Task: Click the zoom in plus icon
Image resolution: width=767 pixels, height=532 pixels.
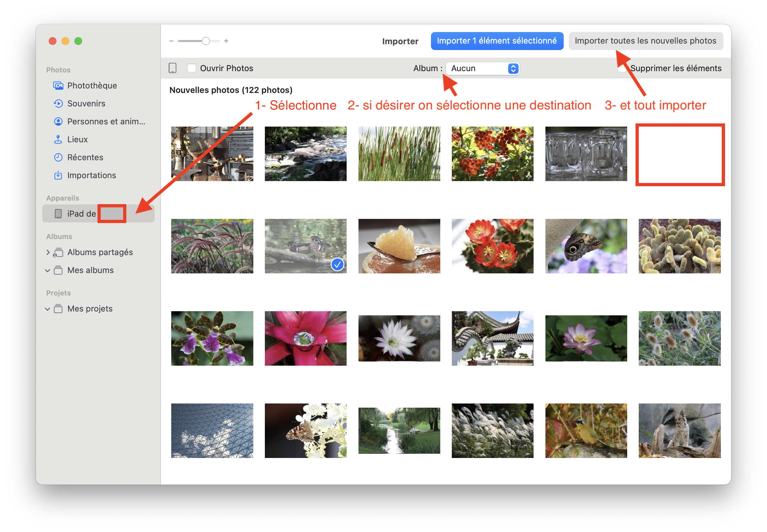Action: click(226, 41)
